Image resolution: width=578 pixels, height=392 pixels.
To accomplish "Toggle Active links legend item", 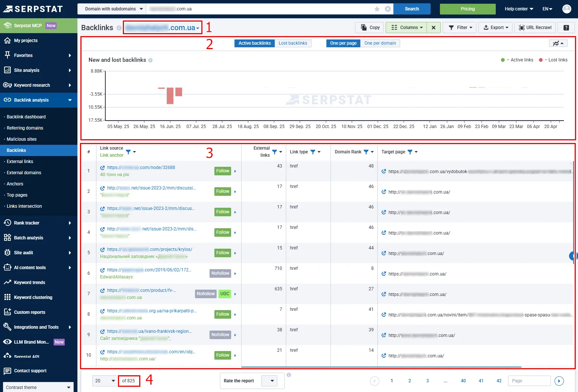I will (517, 60).
